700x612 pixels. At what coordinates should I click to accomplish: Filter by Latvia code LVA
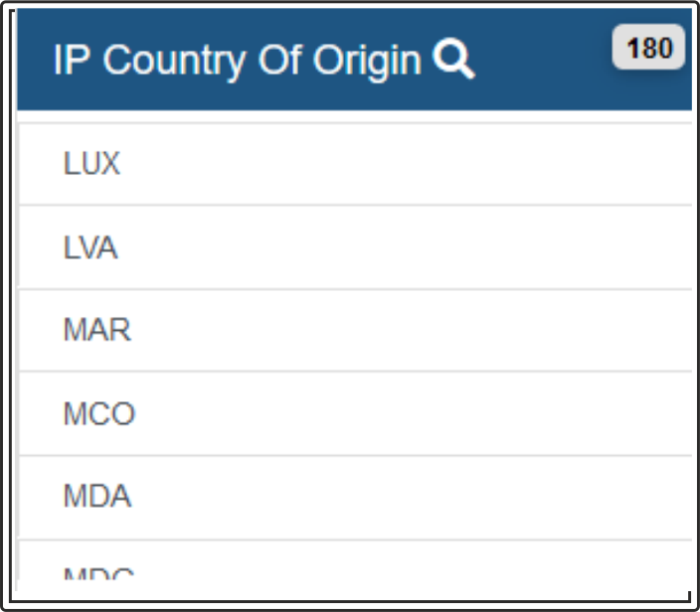click(x=90, y=247)
